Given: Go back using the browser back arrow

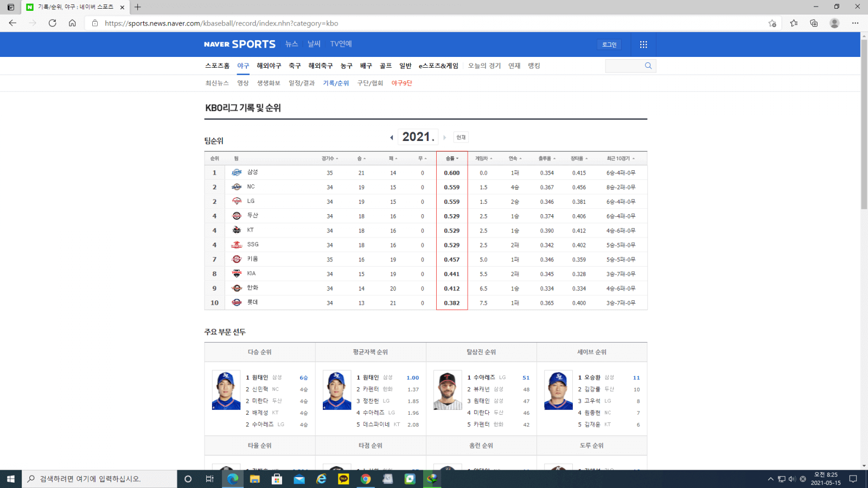Looking at the screenshot, I should pyautogui.click(x=12, y=23).
